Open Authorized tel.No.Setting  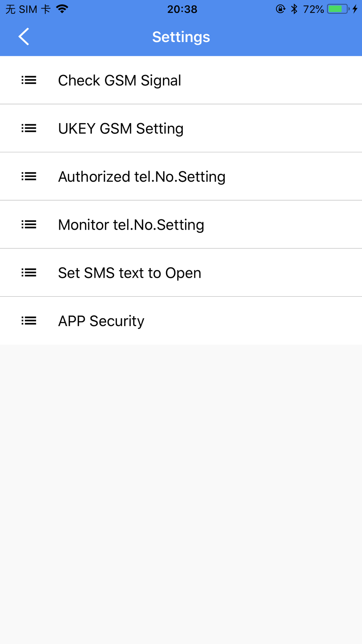coord(181,176)
